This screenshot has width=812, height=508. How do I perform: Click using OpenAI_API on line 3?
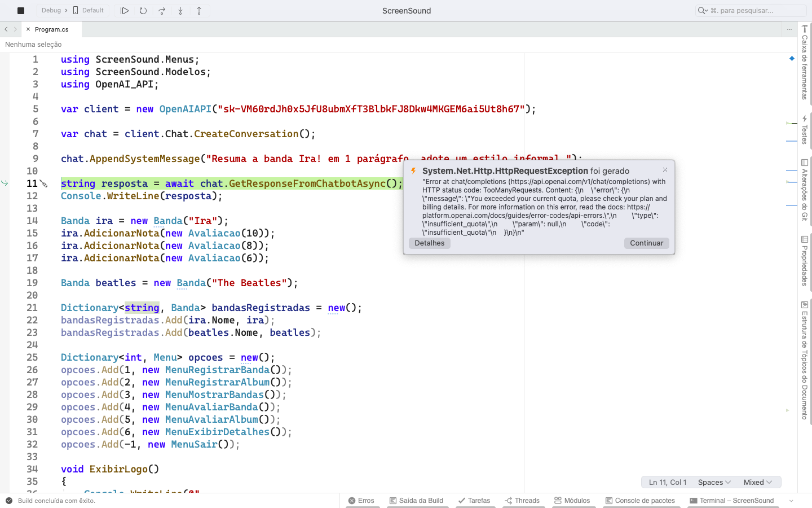click(x=110, y=84)
